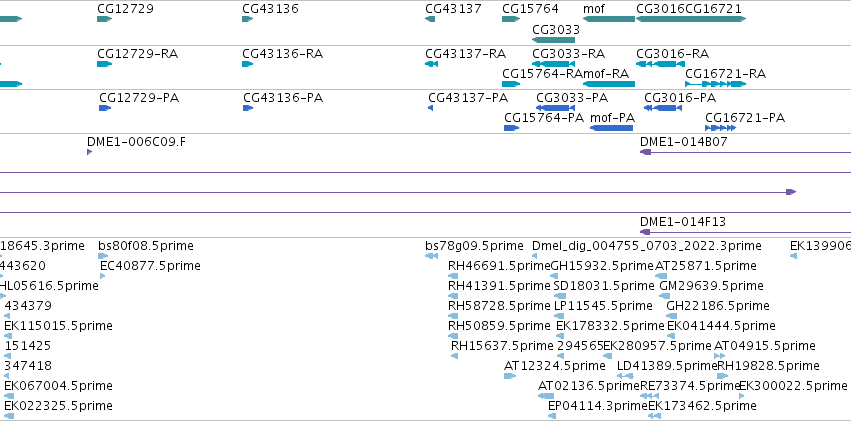The width and height of the screenshot is (851, 421).
Task: Select EST RH15637.5prime
Action: [502, 346]
